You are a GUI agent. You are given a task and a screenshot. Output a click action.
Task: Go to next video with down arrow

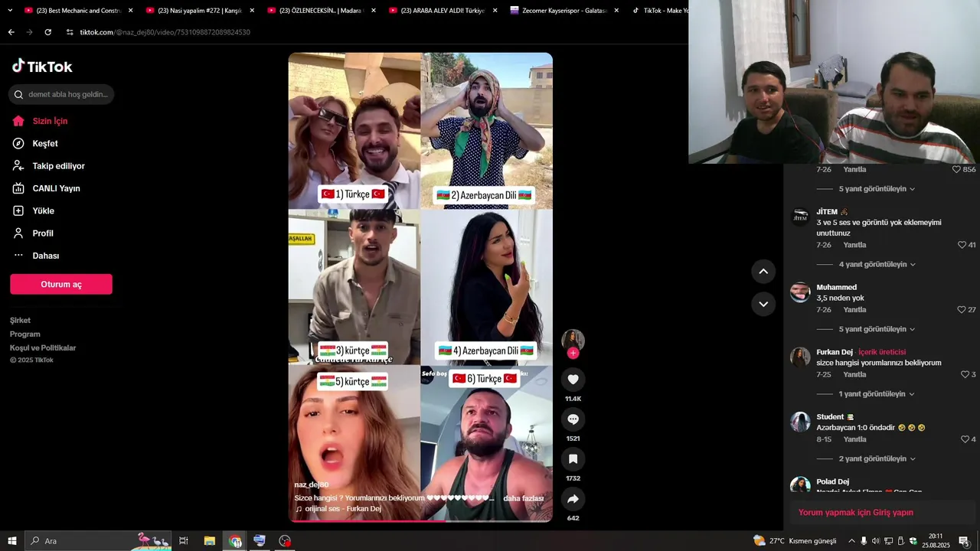tap(763, 304)
